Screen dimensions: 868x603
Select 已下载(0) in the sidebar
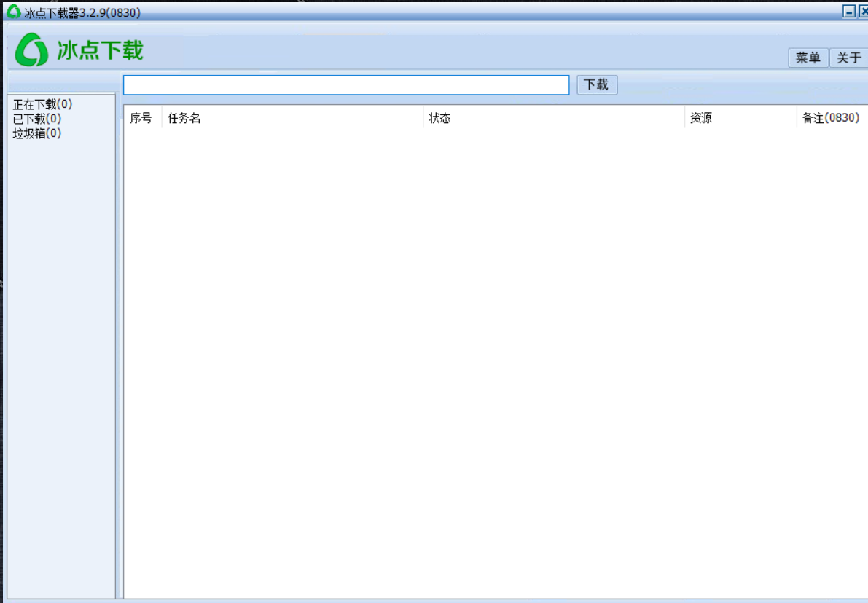[37, 119]
